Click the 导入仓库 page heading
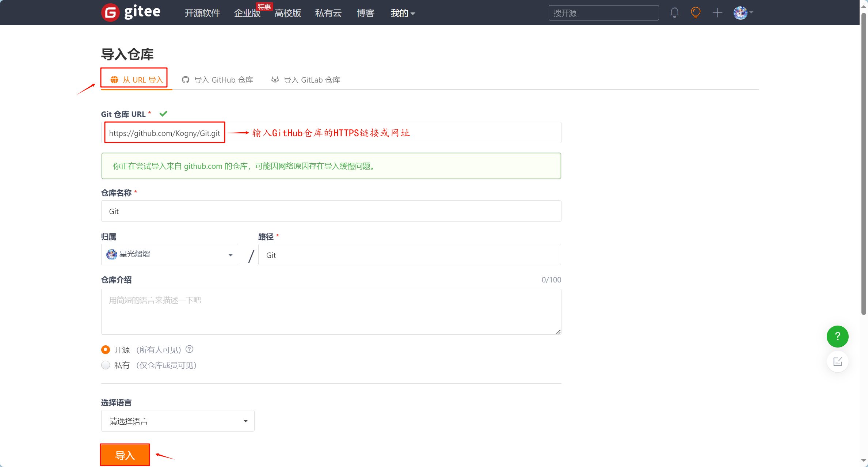The height and width of the screenshot is (467, 868). 127,54
